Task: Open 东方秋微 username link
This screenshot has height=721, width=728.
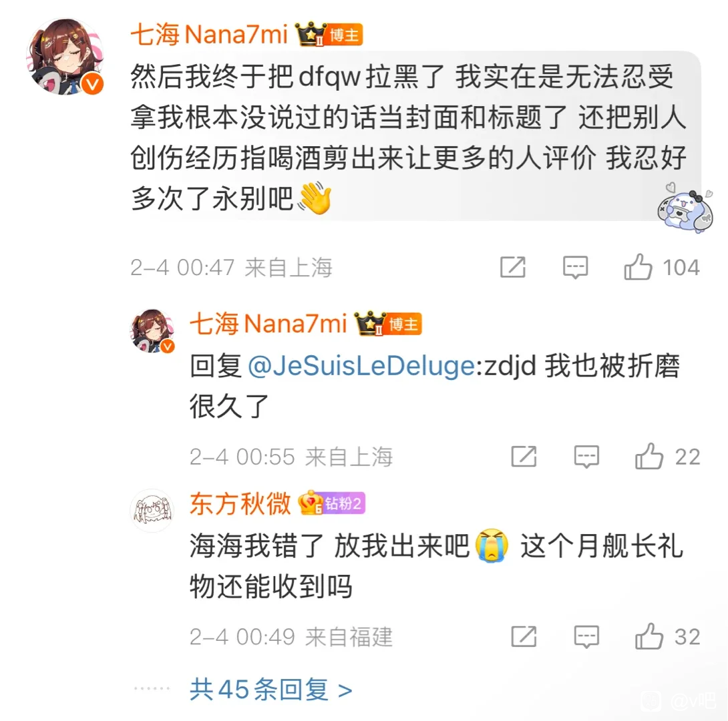Action: coord(240,504)
